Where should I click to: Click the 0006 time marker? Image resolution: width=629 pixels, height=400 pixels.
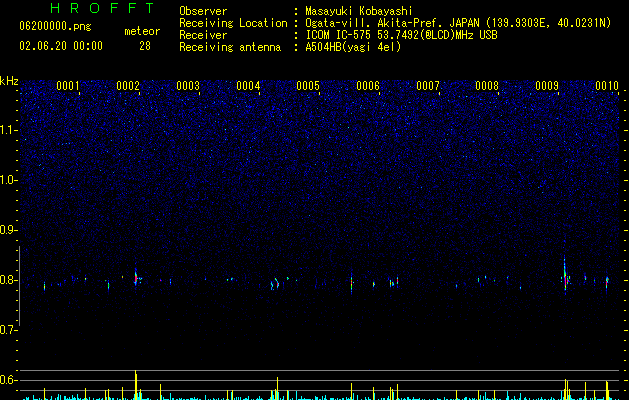point(368,86)
